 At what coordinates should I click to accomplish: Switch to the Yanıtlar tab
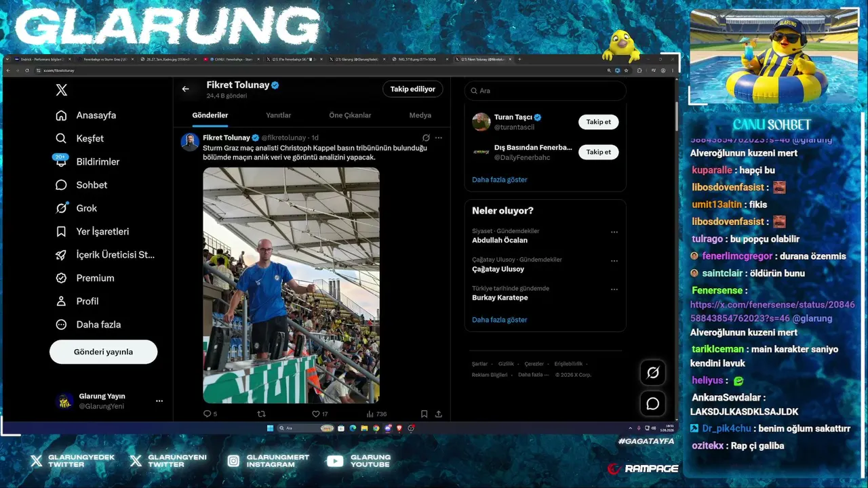[x=279, y=115]
